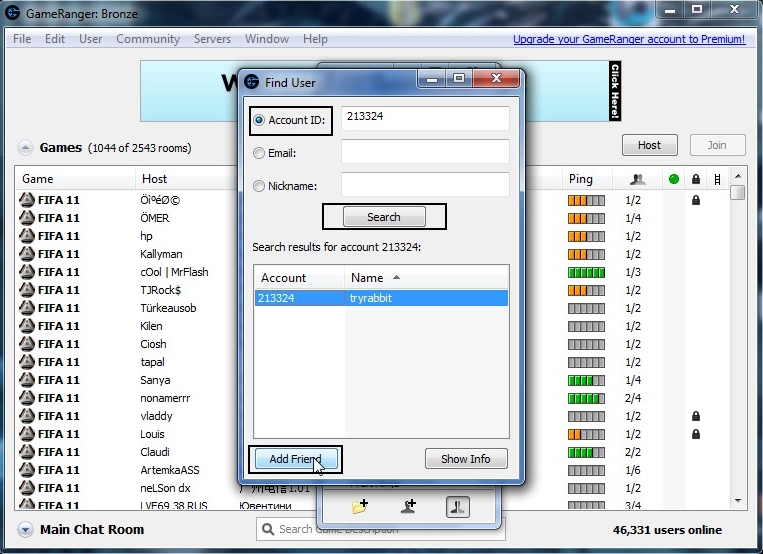Image resolution: width=763 pixels, height=554 pixels.
Task: Click the lock icon in Louis row
Action: tap(696, 434)
